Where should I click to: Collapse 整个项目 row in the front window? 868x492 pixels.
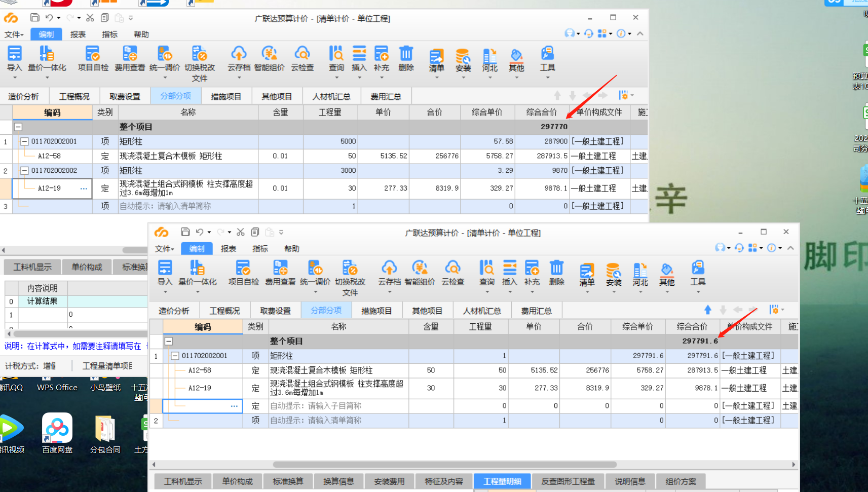169,341
